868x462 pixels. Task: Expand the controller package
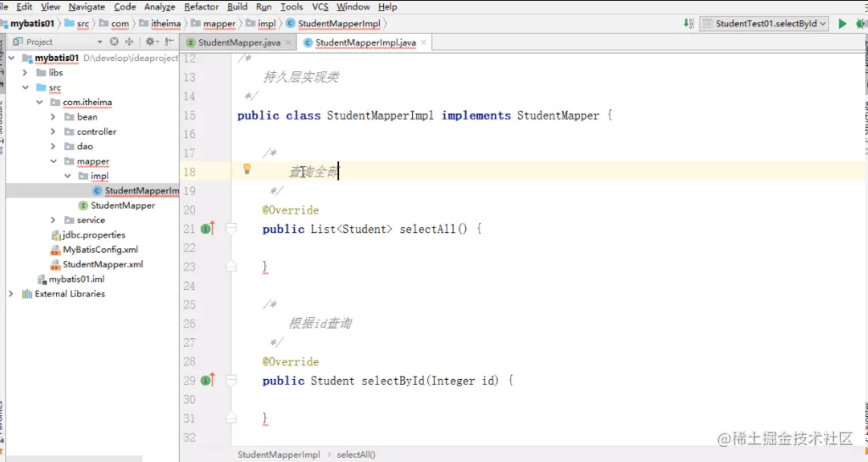click(x=53, y=131)
